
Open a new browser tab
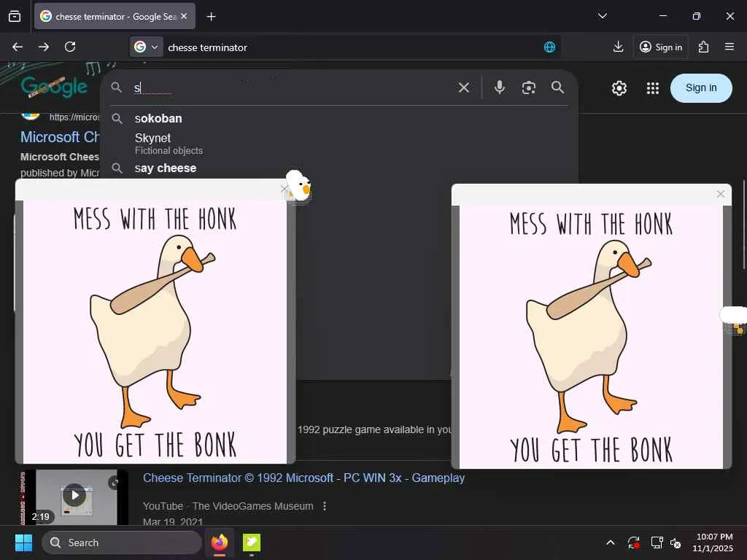click(211, 17)
